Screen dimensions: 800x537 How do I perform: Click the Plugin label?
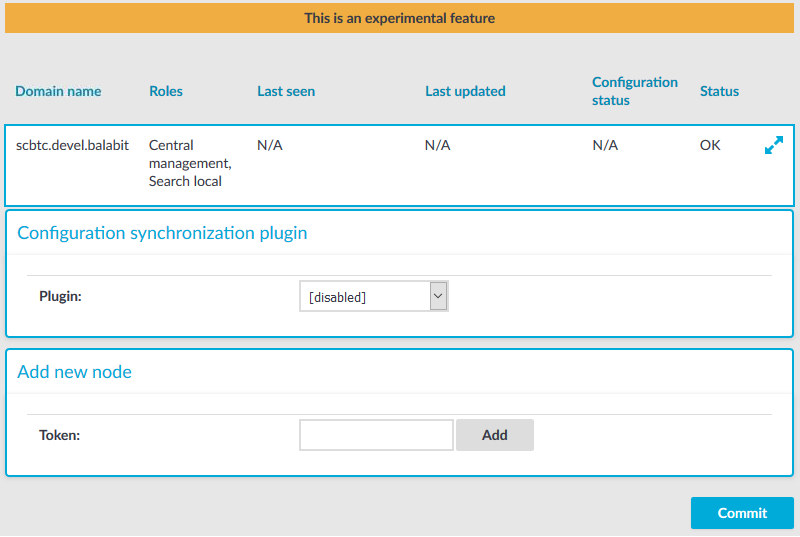pyautogui.click(x=60, y=296)
